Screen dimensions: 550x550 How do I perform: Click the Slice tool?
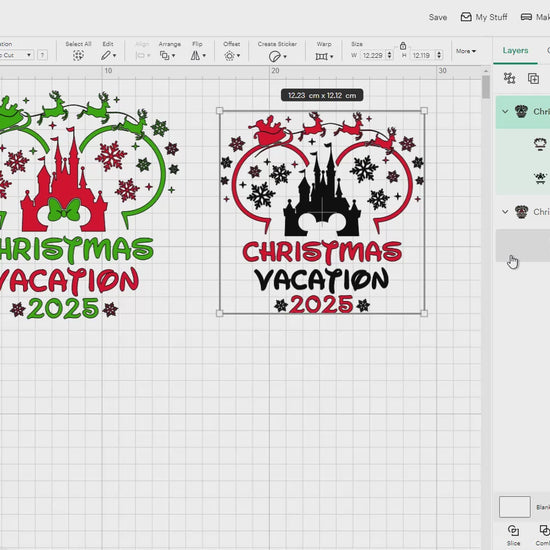click(513, 535)
